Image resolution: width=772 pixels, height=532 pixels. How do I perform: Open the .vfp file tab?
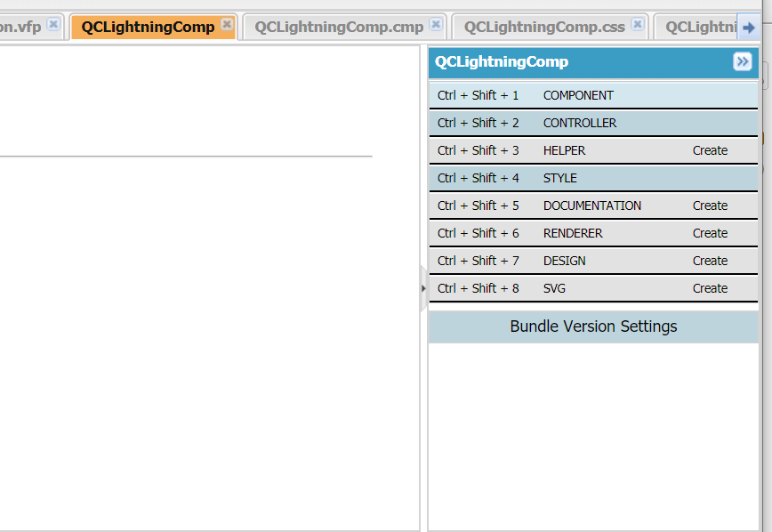(x=22, y=27)
